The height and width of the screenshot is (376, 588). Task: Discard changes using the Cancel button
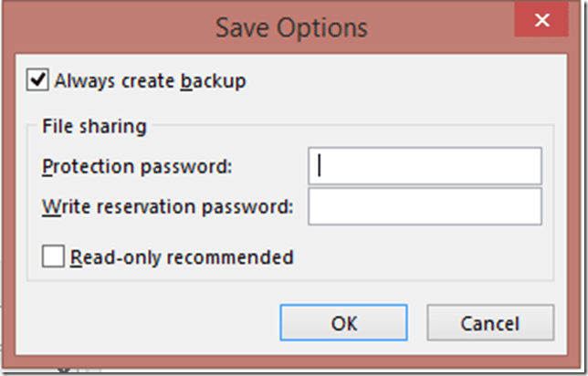coord(489,323)
